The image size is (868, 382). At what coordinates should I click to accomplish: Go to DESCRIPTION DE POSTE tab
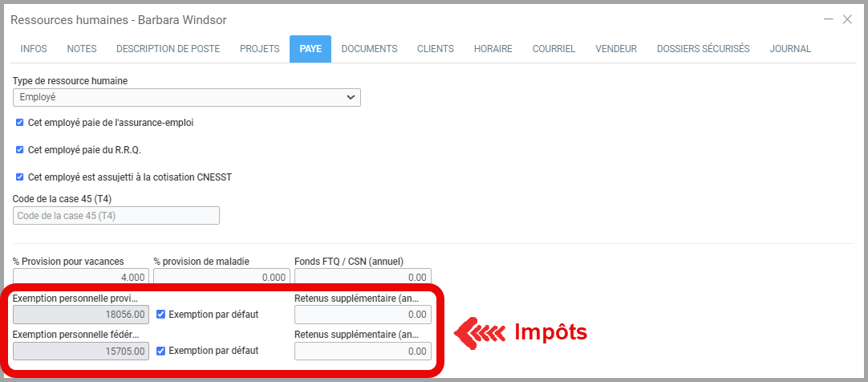click(168, 49)
